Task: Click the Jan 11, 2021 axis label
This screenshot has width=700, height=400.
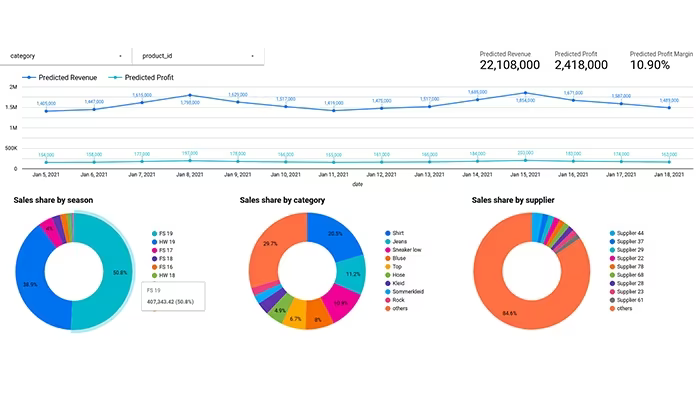Action: coord(333,175)
